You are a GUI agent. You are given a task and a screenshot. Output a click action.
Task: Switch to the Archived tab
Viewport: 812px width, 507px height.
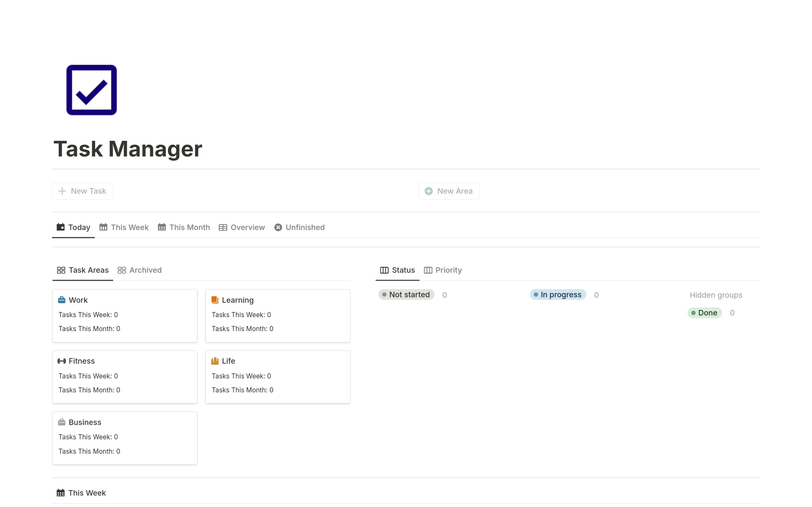coord(145,270)
